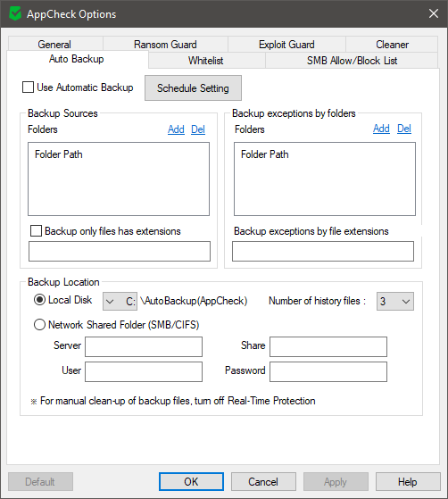Click the Server input field
This screenshot has width=448, height=499.
pyautogui.click(x=144, y=346)
